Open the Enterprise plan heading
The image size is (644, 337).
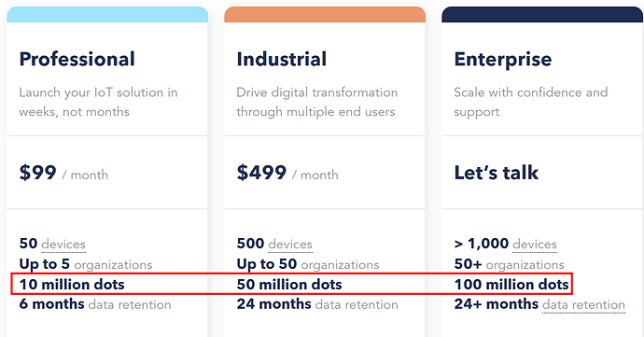503,60
